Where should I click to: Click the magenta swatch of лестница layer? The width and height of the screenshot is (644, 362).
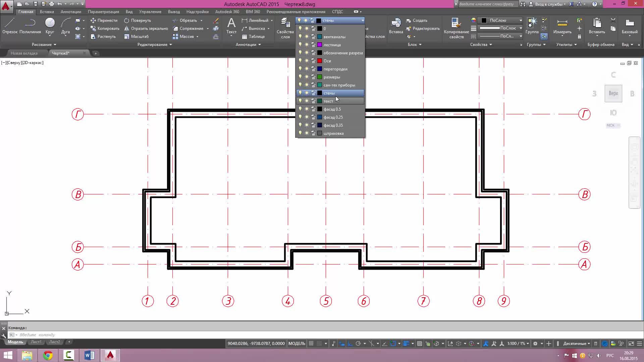point(320,45)
